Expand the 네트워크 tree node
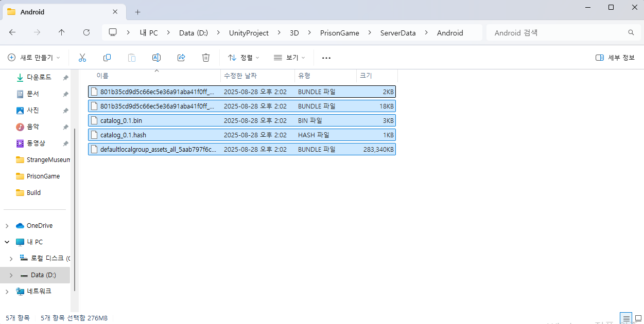This screenshot has width=644, height=324. click(x=7, y=291)
